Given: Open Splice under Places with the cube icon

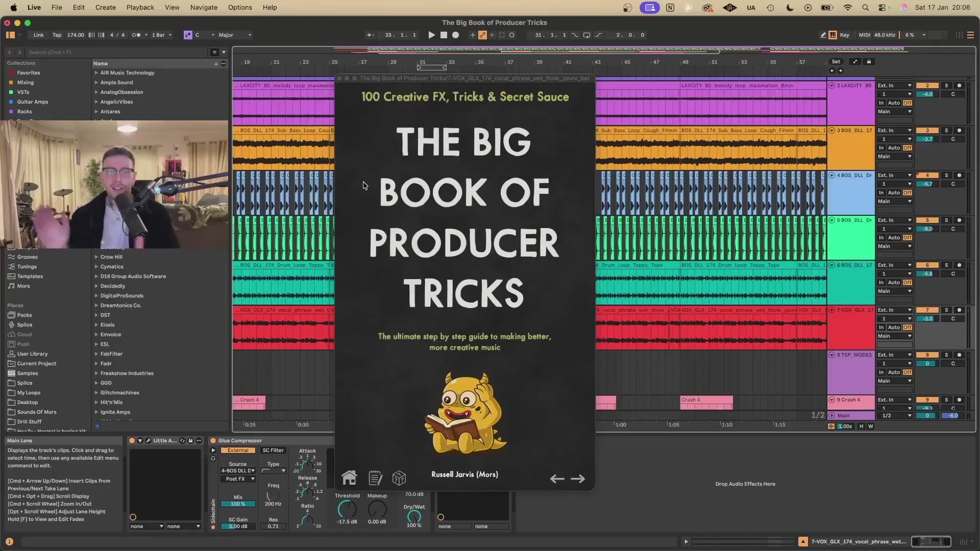Looking at the screenshot, I should pos(24,325).
